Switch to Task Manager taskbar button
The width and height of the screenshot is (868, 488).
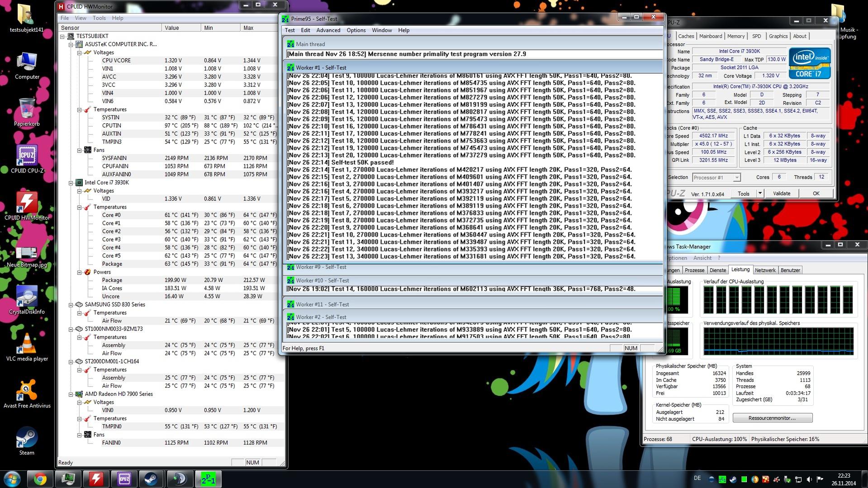(68, 479)
